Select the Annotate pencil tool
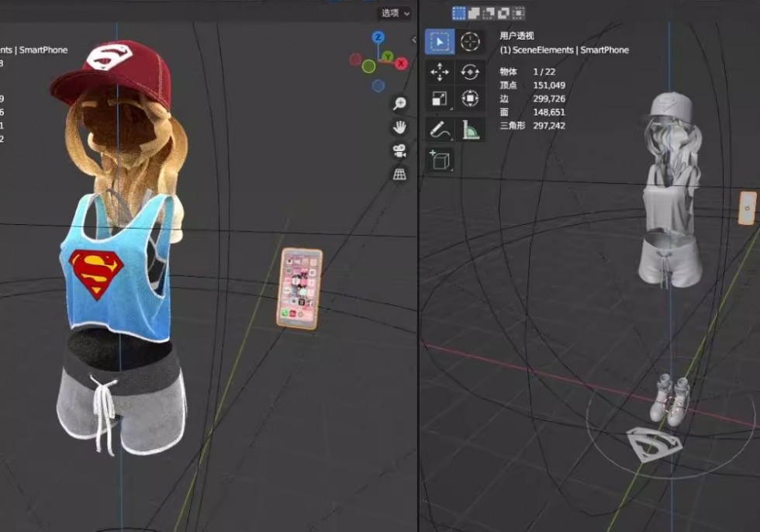This screenshot has width=760, height=532. (440, 130)
